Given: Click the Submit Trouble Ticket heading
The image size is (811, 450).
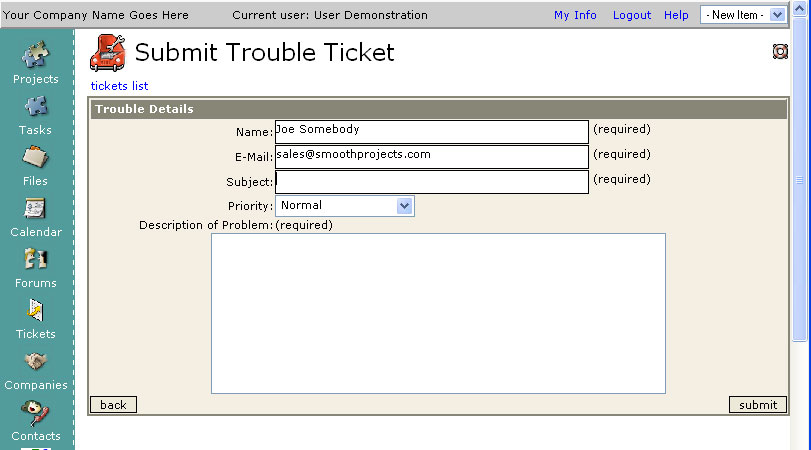Looking at the screenshot, I should (x=264, y=52).
